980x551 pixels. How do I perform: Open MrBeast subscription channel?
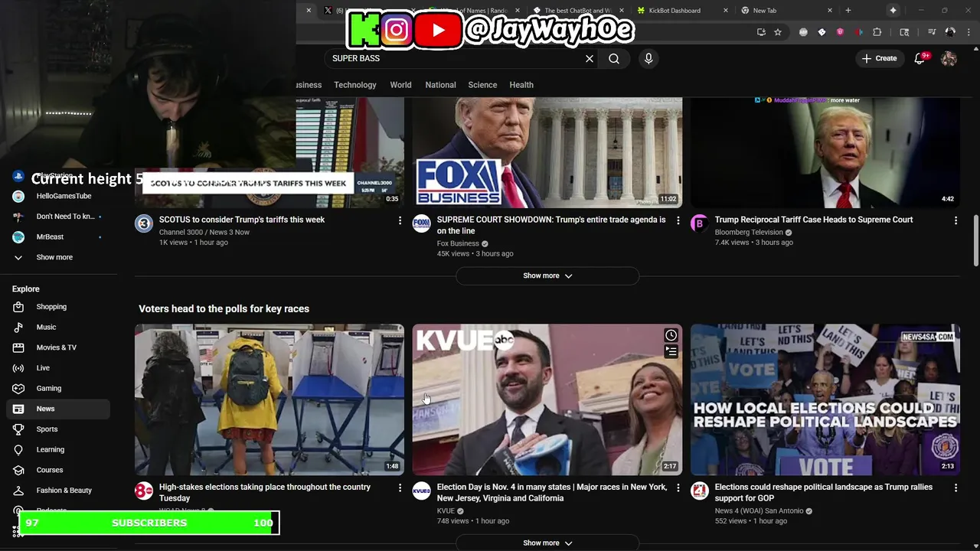58,237
